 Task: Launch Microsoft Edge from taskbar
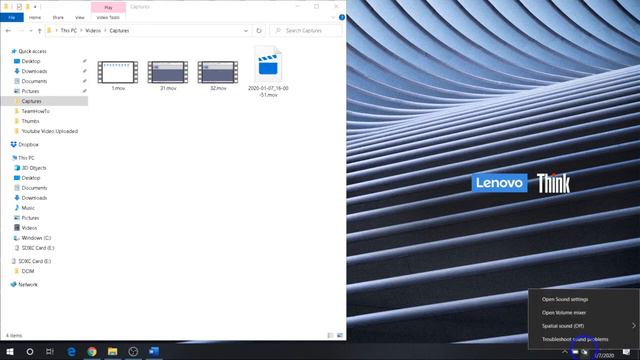(71, 351)
